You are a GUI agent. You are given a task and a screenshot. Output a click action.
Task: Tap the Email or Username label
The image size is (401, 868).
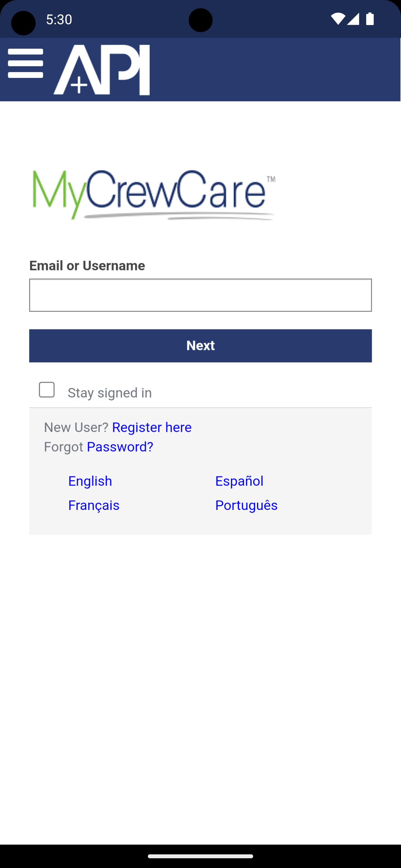coord(87,266)
